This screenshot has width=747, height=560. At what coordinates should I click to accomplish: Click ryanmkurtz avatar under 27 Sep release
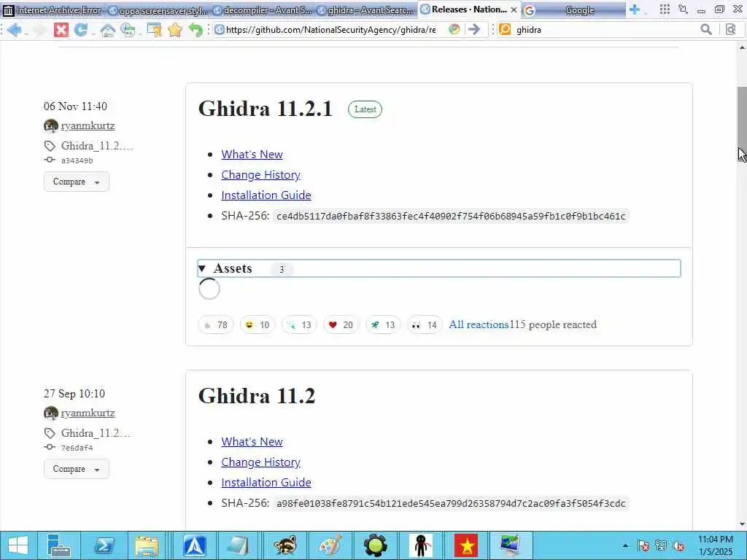coord(51,413)
